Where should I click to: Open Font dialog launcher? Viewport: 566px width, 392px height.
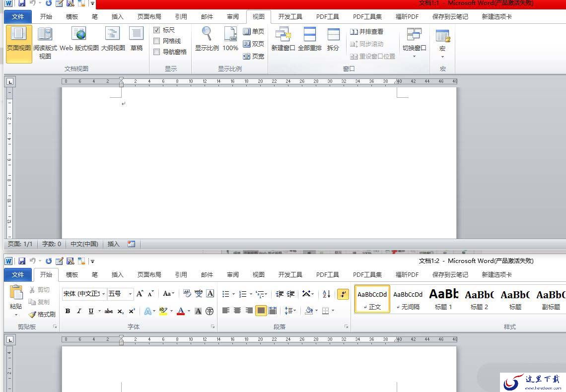212,327
